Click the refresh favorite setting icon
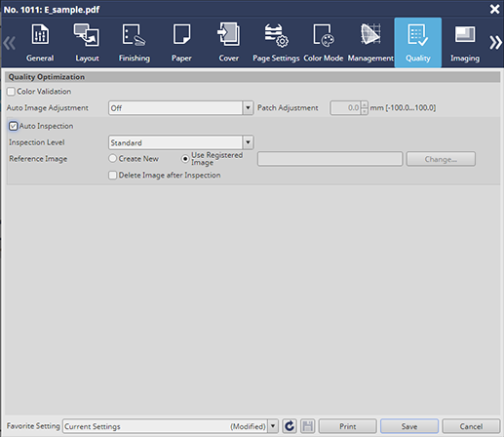This screenshot has width=504, height=437. pos(290,426)
